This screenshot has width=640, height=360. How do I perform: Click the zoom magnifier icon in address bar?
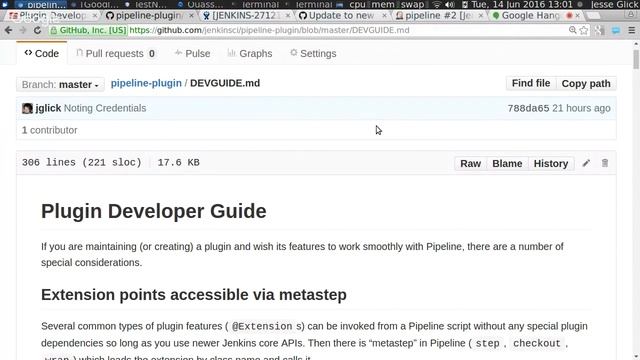573,30
